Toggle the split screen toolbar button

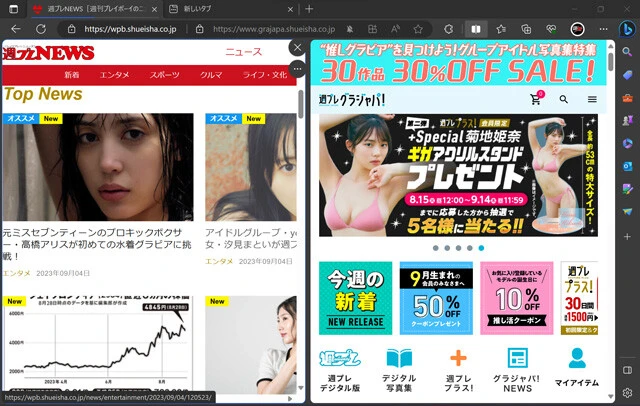tap(476, 29)
